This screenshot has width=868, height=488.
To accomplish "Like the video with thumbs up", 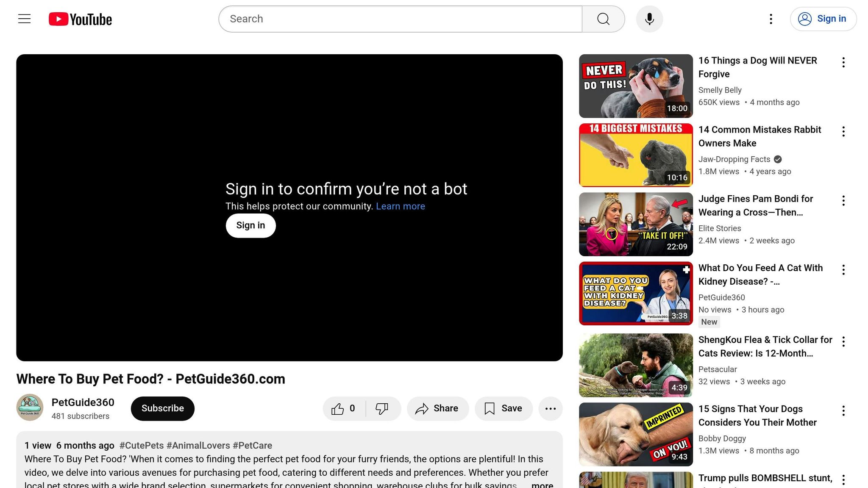I will [344, 408].
